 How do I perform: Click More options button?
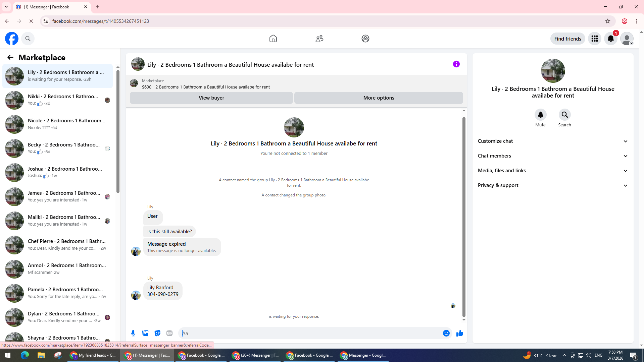(x=379, y=98)
